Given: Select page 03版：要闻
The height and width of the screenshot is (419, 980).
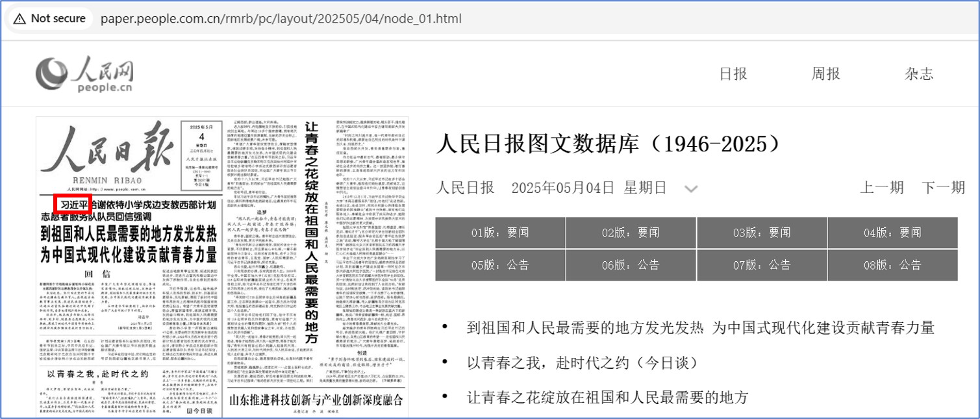Looking at the screenshot, I should click(x=762, y=233).
